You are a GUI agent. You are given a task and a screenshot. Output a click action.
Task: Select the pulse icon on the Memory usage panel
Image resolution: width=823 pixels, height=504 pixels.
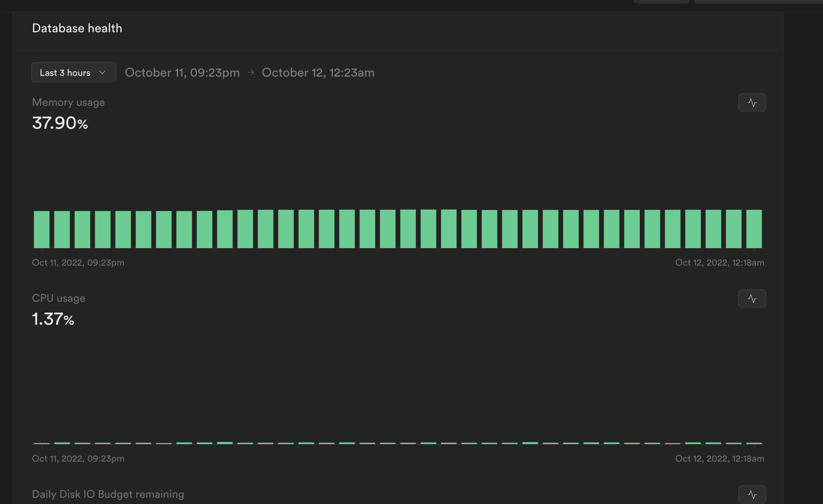click(751, 102)
